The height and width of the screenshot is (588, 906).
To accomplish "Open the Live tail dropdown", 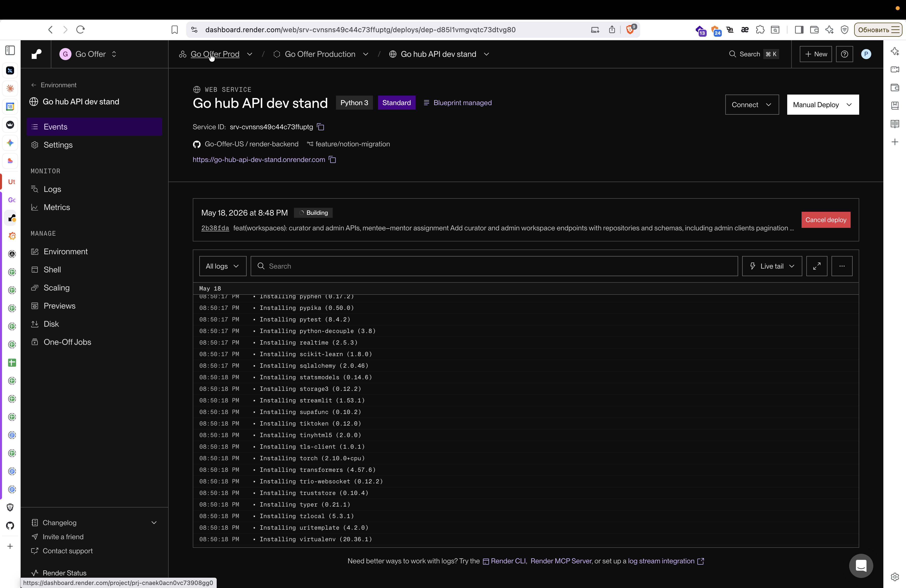I will (x=772, y=266).
